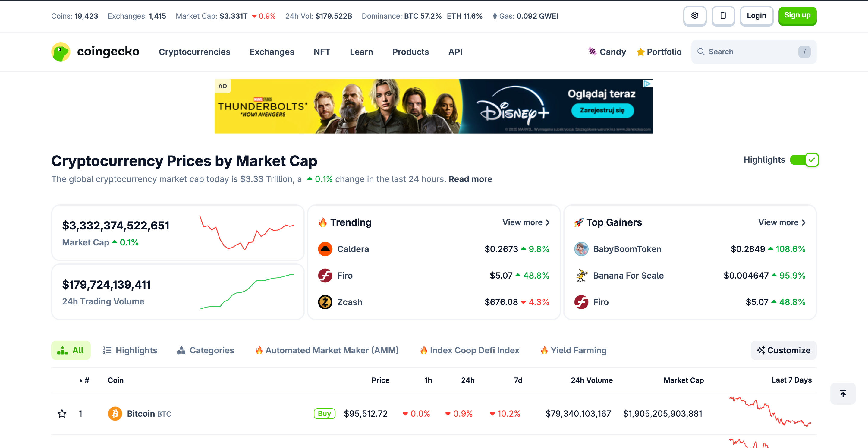The image size is (868, 448).
Task: Click the Sign up button
Action: click(x=797, y=15)
